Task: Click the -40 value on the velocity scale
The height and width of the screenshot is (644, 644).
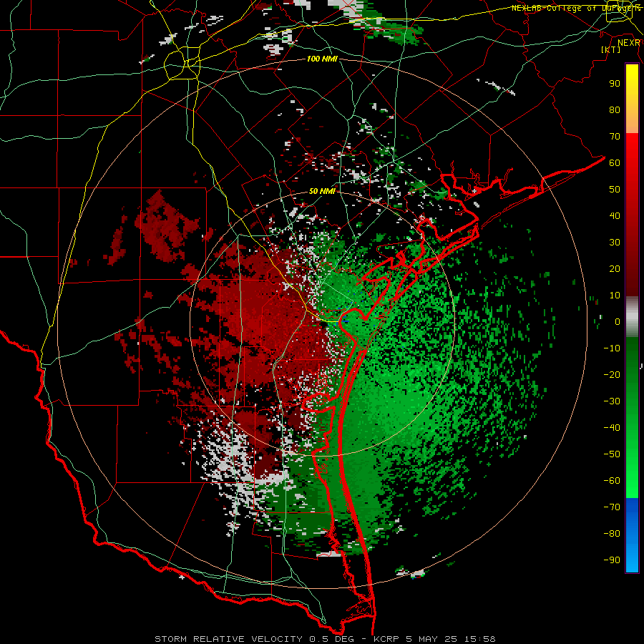Action: tap(612, 428)
